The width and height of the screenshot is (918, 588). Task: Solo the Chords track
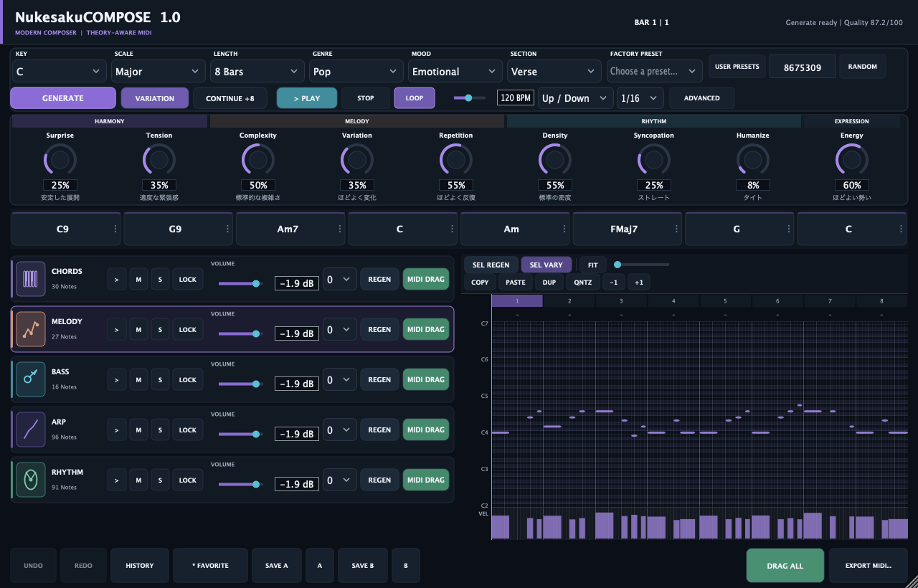point(160,279)
